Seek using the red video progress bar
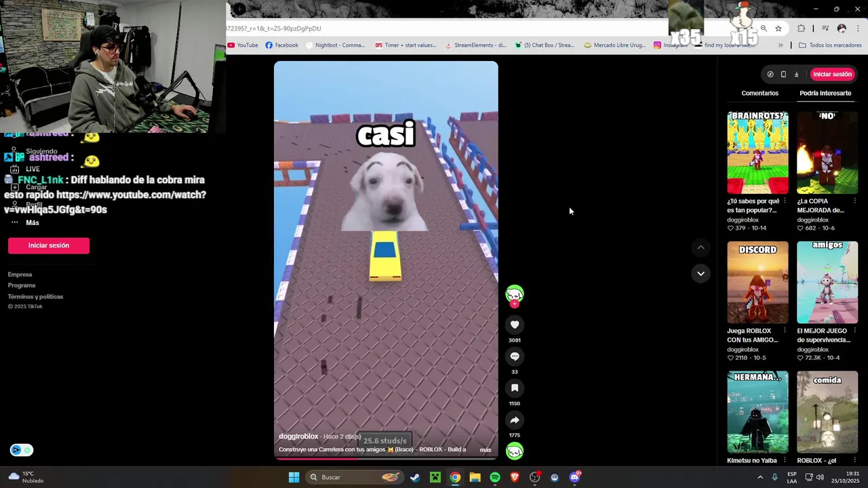 pyautogui.click(x=386, y=458)
